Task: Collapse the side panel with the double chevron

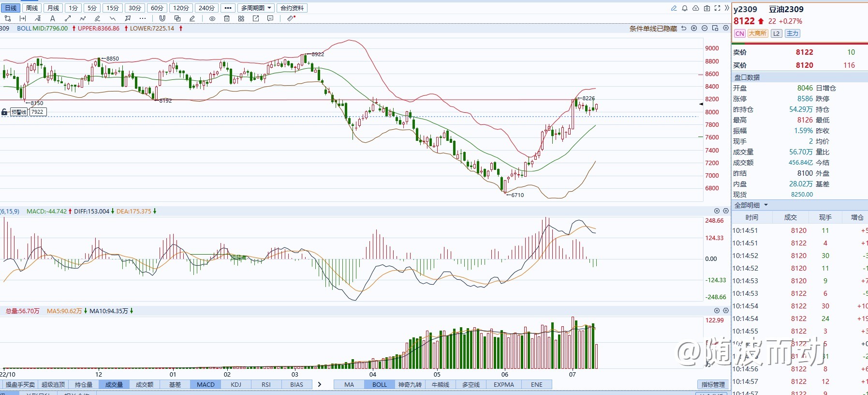Action: coord(727,8)
